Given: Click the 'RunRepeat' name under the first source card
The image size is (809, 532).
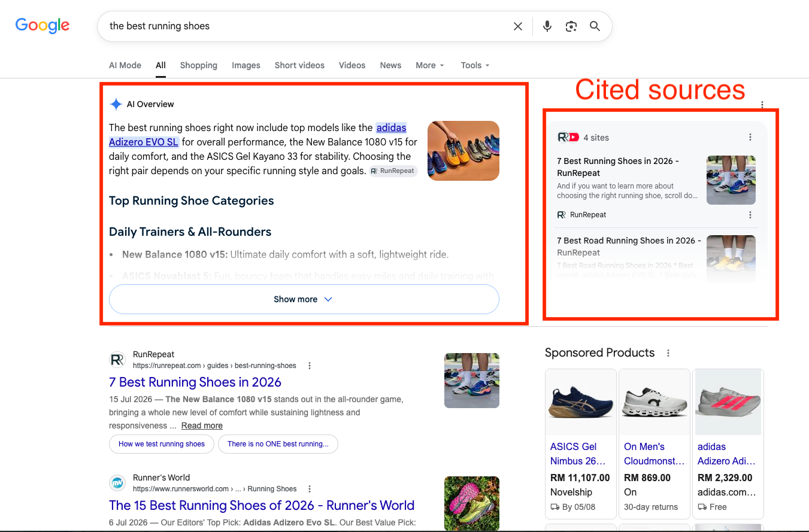Looking at the screenshot, I should pyautogui.click(x=588, y=215).
